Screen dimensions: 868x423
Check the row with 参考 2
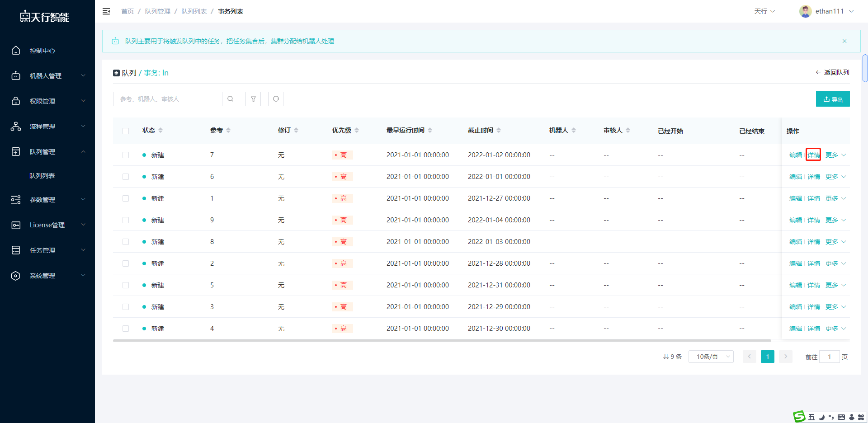[x=126, y=263]
